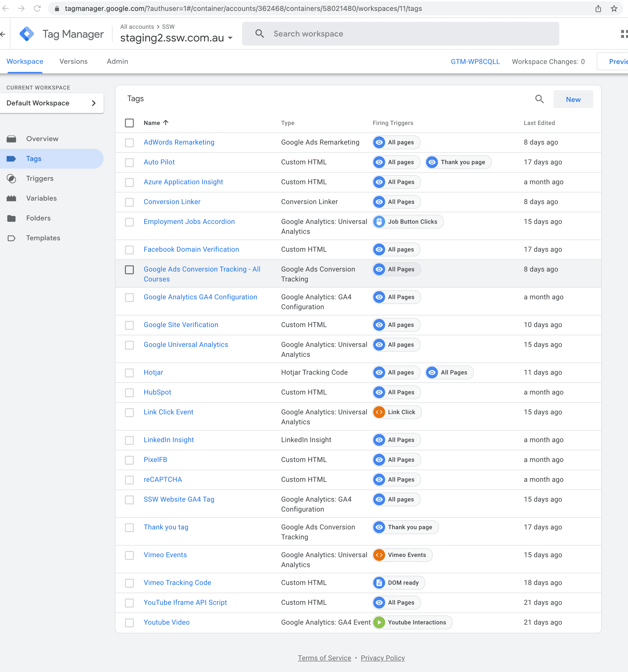Open Variables from the sidebar
This screenshot has height=672, width=628.
[x=41, y=198]
